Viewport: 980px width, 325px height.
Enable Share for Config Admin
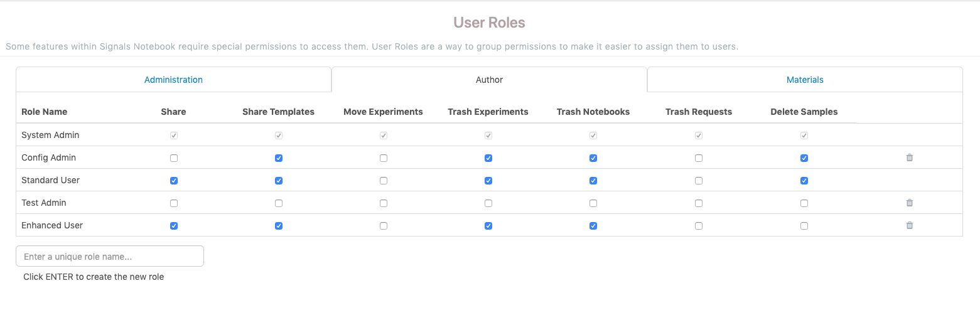point(174,158)
